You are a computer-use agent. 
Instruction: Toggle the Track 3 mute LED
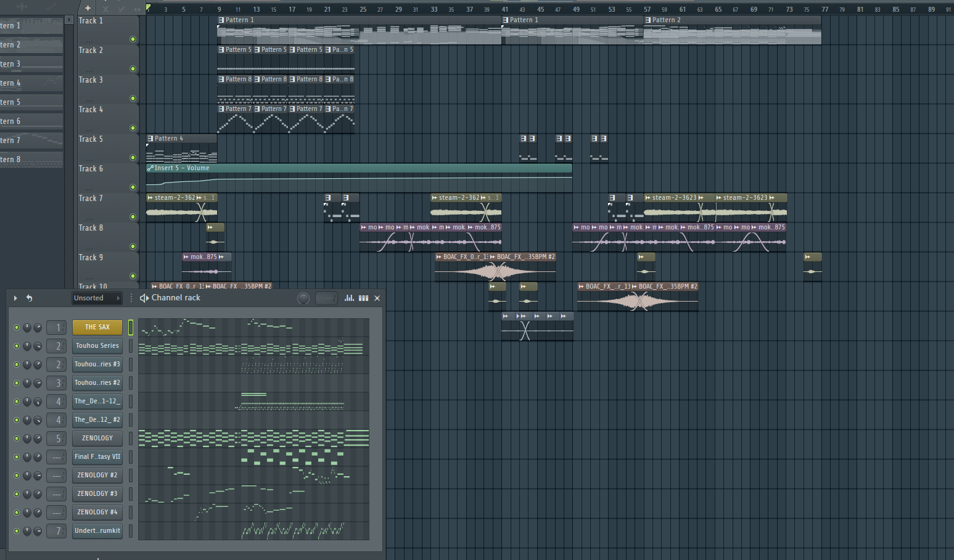tap(133, 98)
